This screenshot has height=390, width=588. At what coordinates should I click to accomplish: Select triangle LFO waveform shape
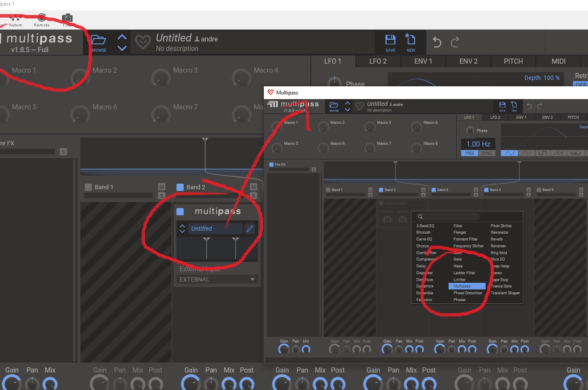pyautogui.click(x=526, y=153)
